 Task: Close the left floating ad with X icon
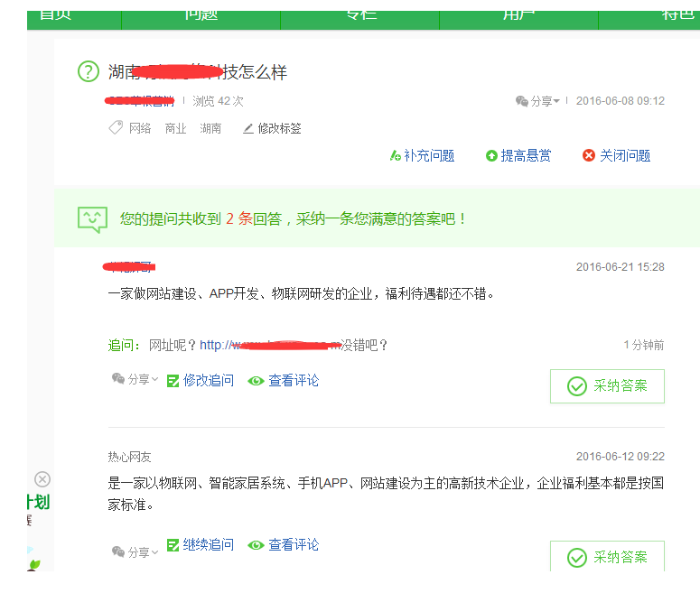coord(42,479)
